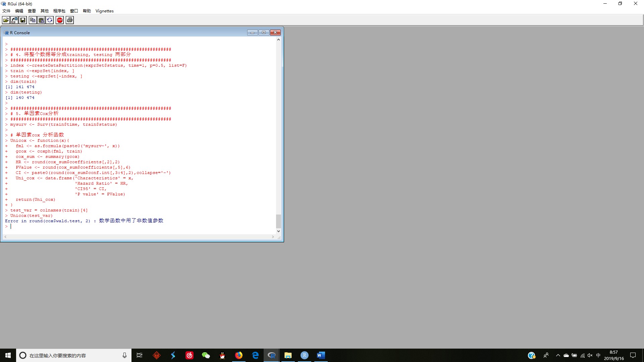Screen dimensions: 644x362
Task: Open the 帮助 menu
Action: point(87,11)
